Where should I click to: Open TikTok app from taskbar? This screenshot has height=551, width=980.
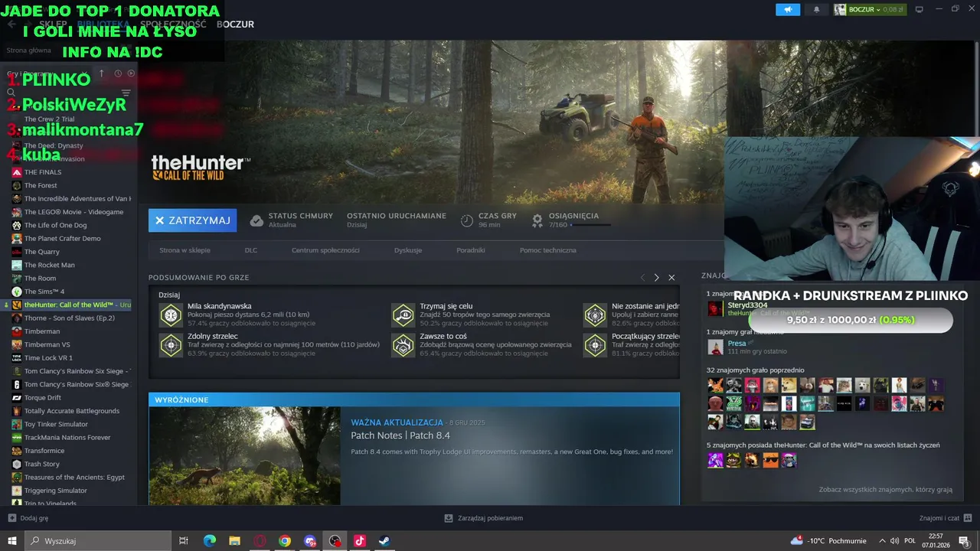pyautogui.click(x=360, y=541)
